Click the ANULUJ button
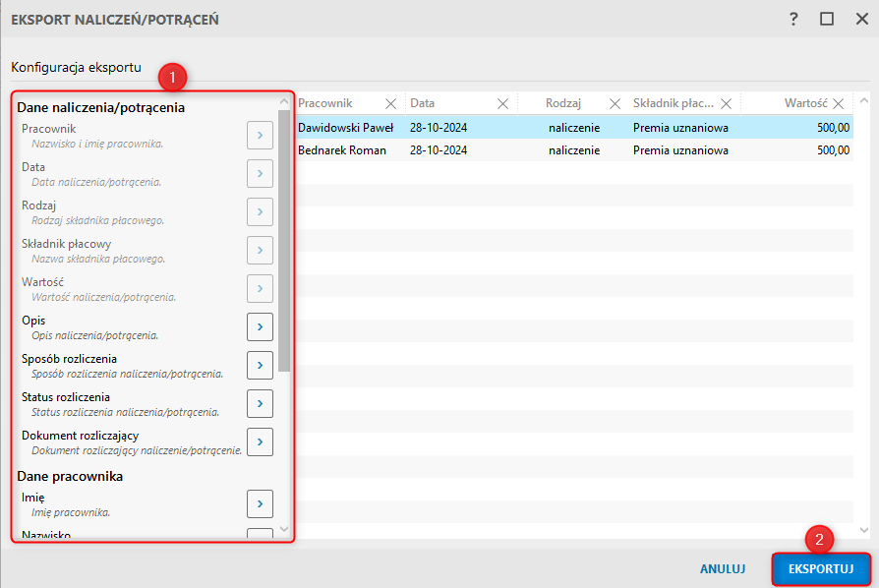This screenshot has width=879, height=588. pos(723,569)
